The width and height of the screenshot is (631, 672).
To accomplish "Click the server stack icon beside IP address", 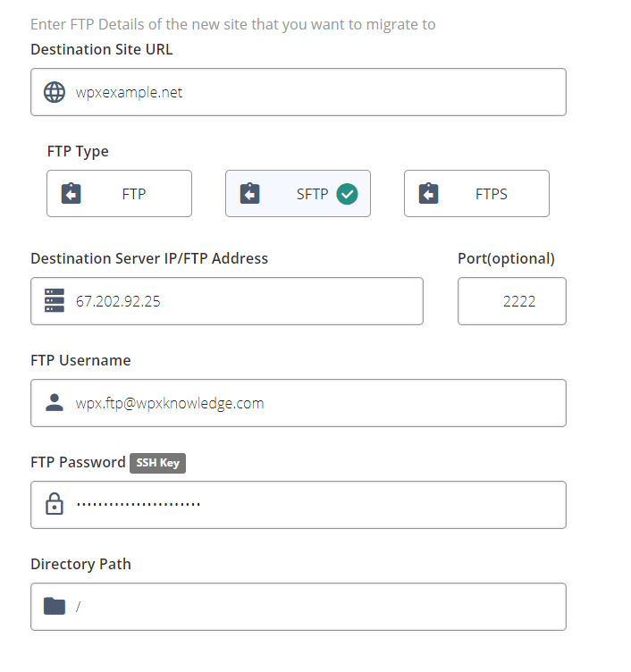I will pyautogui.click(x=55, y=300).
